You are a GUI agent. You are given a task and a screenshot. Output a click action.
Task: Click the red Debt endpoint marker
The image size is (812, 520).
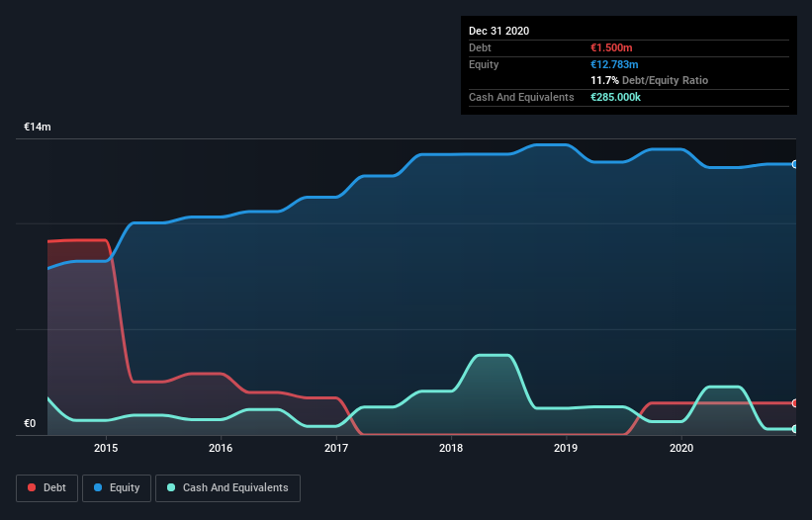click(795, 403)
